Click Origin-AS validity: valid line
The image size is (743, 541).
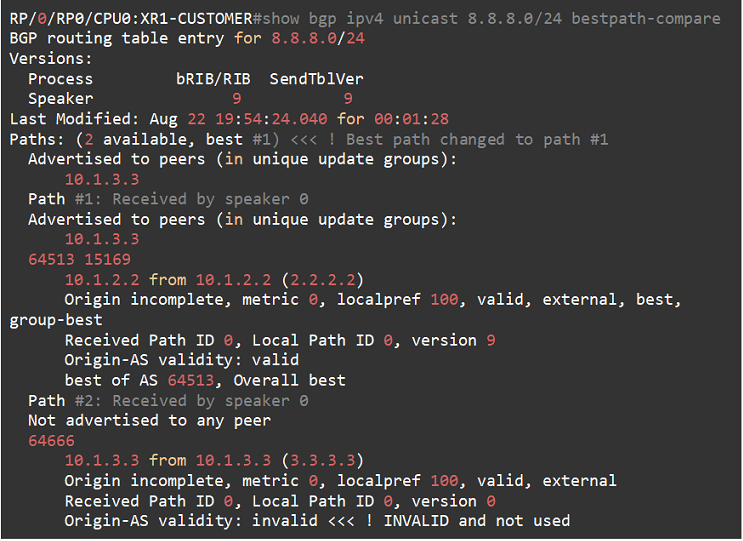[x=181, y=360]
